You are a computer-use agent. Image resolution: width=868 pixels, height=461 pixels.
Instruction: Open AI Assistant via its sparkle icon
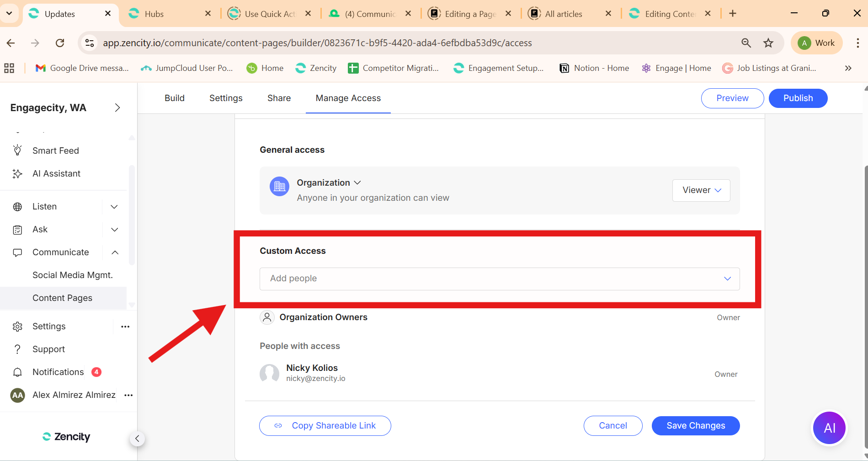coord(17,174)
